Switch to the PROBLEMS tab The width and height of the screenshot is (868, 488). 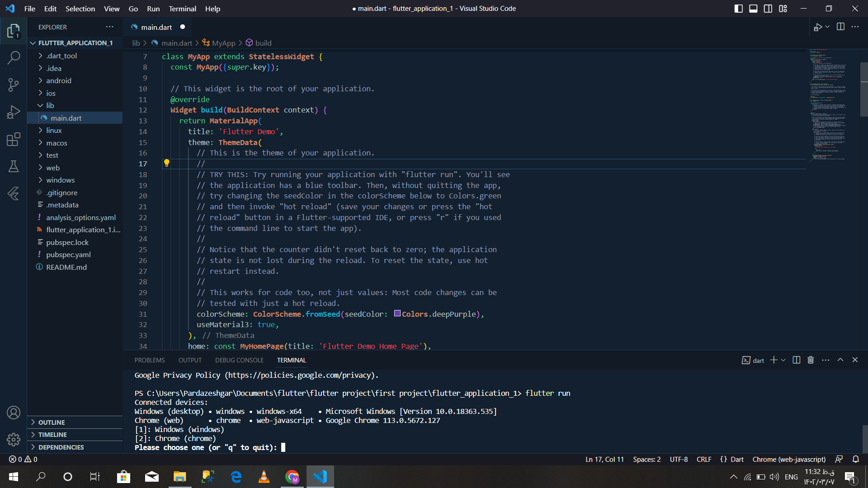pyautogui.click(x=150, y=360)
